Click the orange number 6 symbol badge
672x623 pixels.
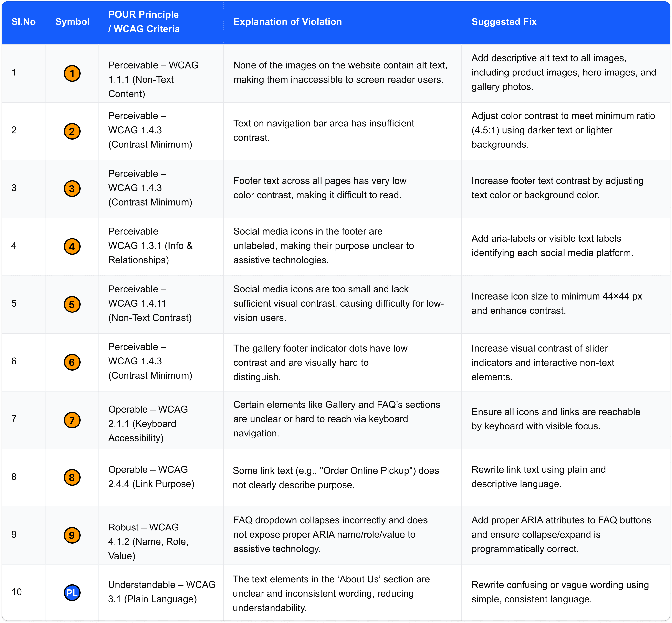tap(72, 362)
